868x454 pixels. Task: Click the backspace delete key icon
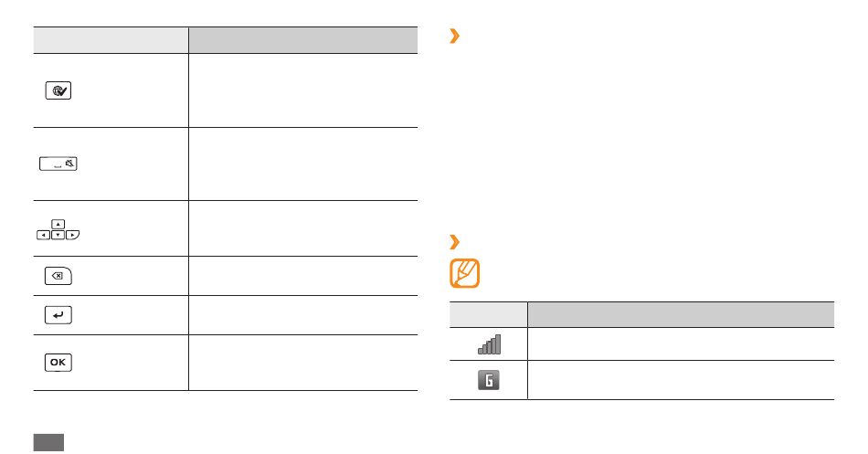pos(58,276)
